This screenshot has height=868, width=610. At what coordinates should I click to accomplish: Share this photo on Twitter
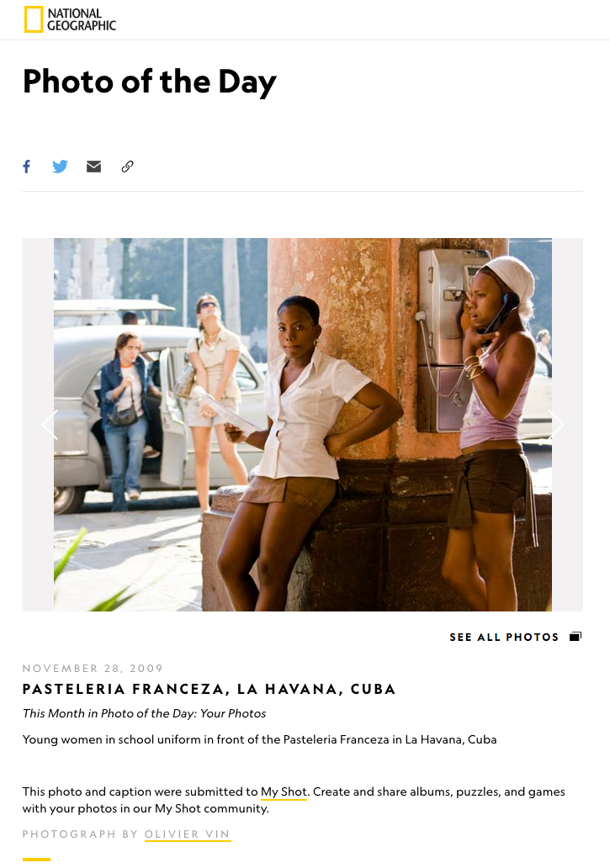[60, 167]
